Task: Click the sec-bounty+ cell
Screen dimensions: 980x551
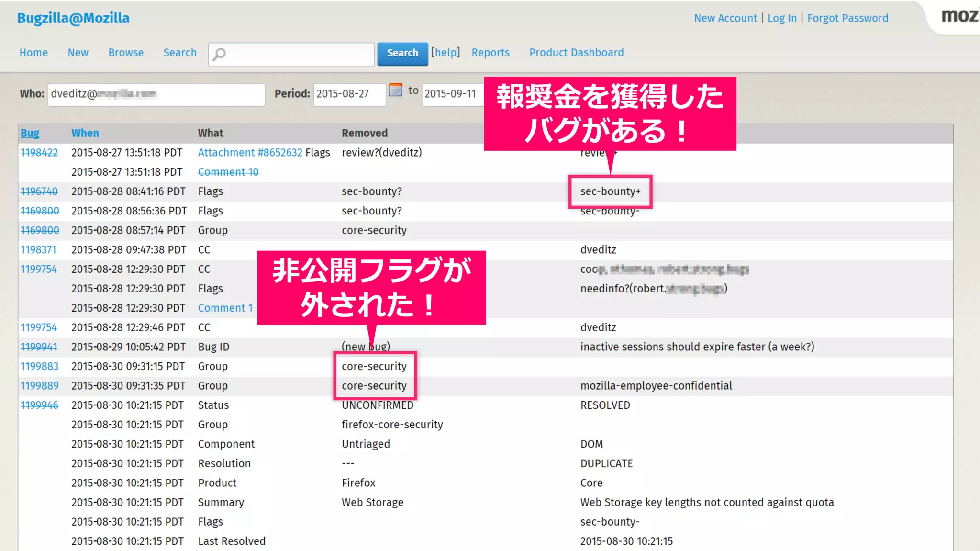Action: (610, 191)
